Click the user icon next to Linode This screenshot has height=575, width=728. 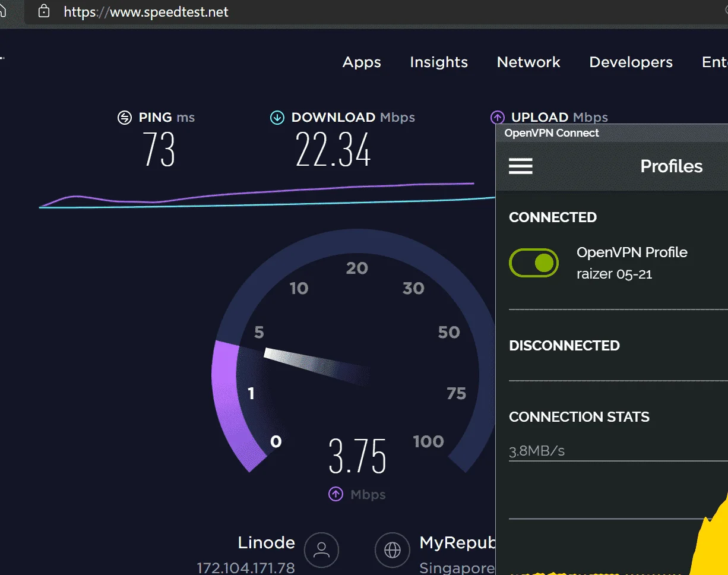321,550
